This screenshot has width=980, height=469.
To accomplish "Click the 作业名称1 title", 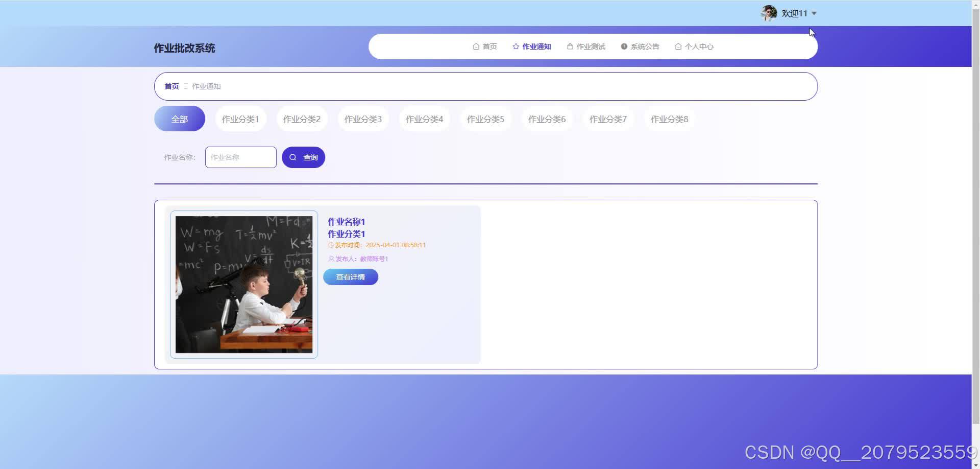I will click(347, 222).
